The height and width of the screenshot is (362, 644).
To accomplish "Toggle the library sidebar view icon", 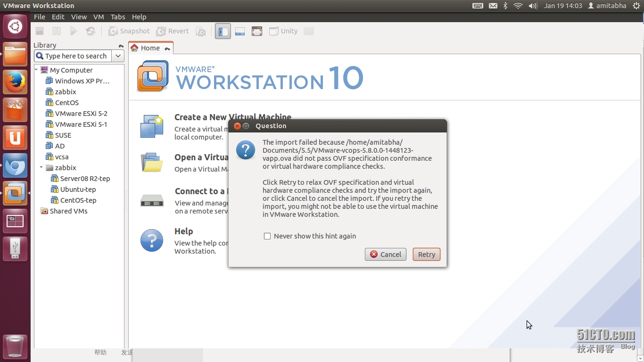I will (223, 31).
